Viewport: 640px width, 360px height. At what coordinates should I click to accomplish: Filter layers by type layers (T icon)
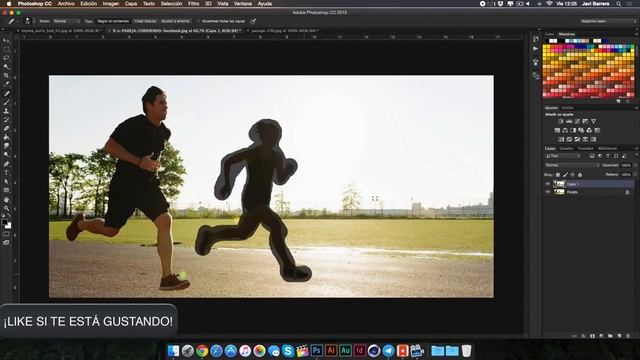click(608, 156)
